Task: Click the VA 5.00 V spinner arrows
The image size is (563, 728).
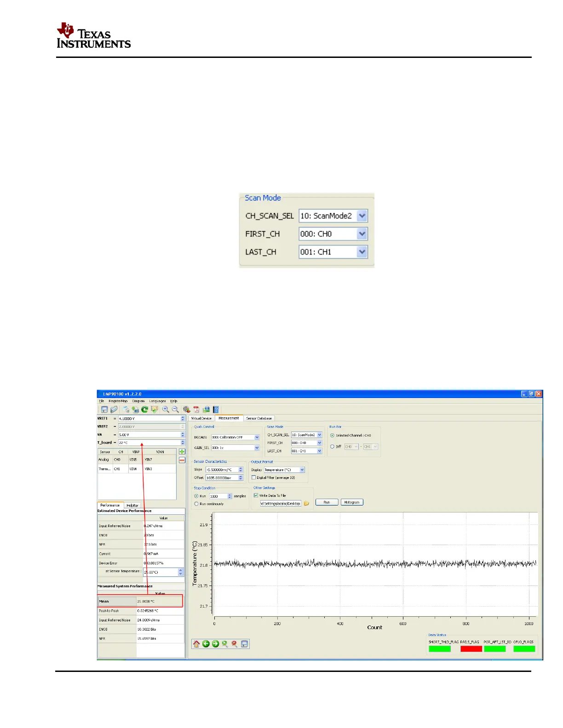Action: [x=183, y=434]
